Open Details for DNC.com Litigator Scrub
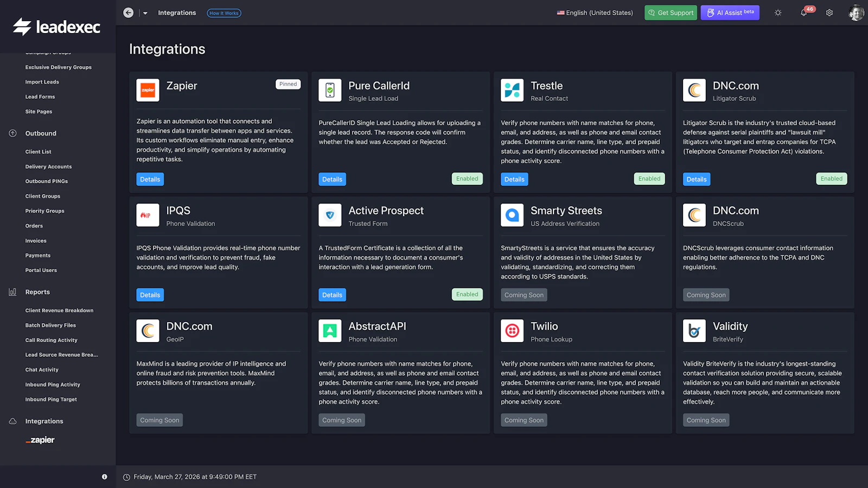 click(x=697, y=179)
